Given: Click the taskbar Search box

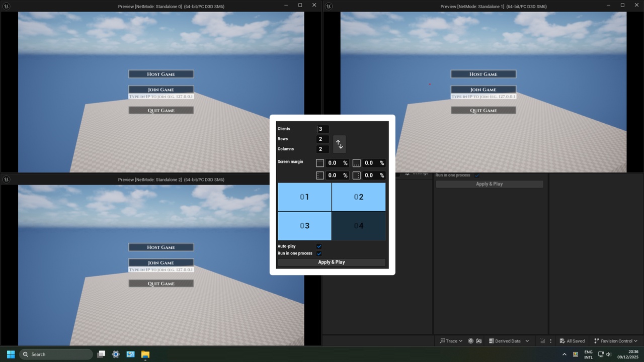Looking at the screenshot, I should [x=56, y=354].
